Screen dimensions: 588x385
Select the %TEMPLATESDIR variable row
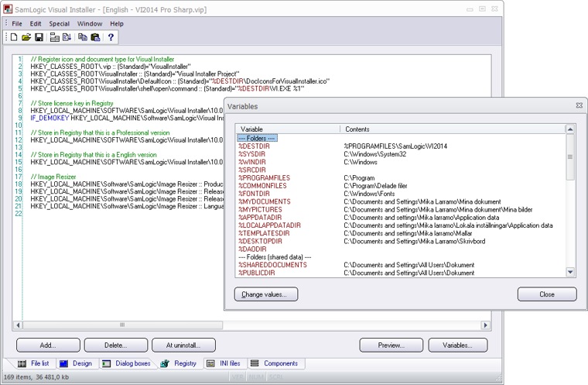tap(402, 233)
